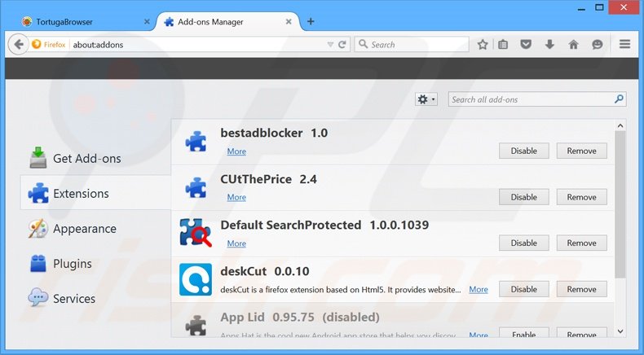Disable the bestadblocker extension
This screenshot has width=644, height=355.
click(x=523, y=151)
